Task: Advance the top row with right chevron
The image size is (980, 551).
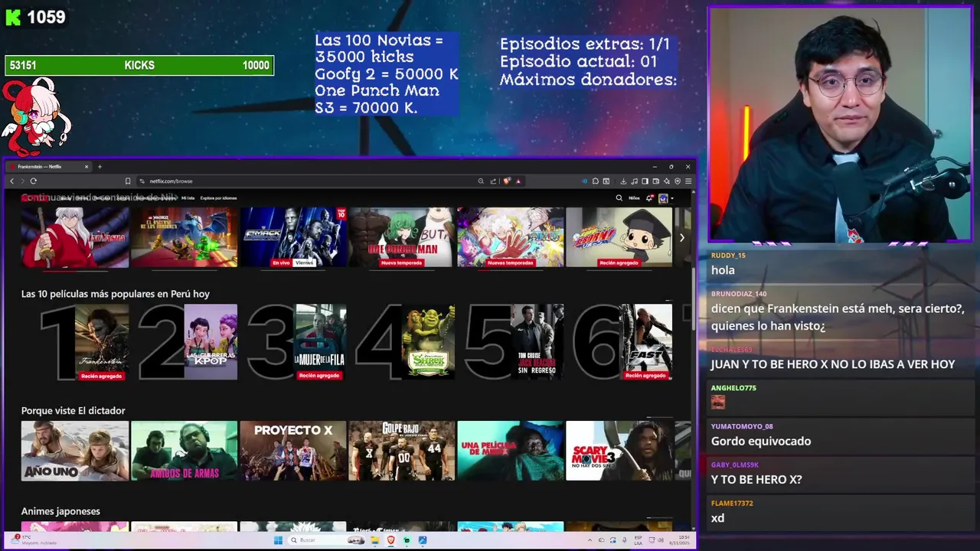Action: tap(681, 237)
